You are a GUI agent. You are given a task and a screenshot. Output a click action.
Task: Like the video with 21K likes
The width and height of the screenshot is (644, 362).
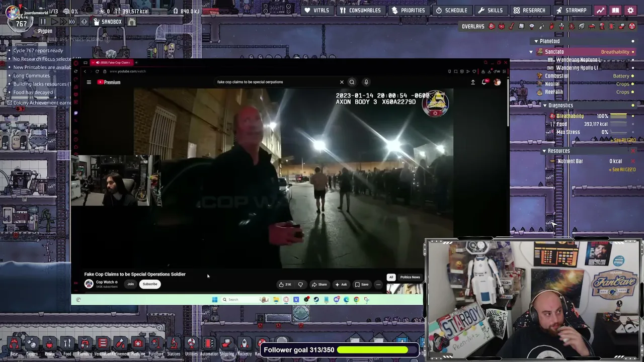click(x=285, y=285)
